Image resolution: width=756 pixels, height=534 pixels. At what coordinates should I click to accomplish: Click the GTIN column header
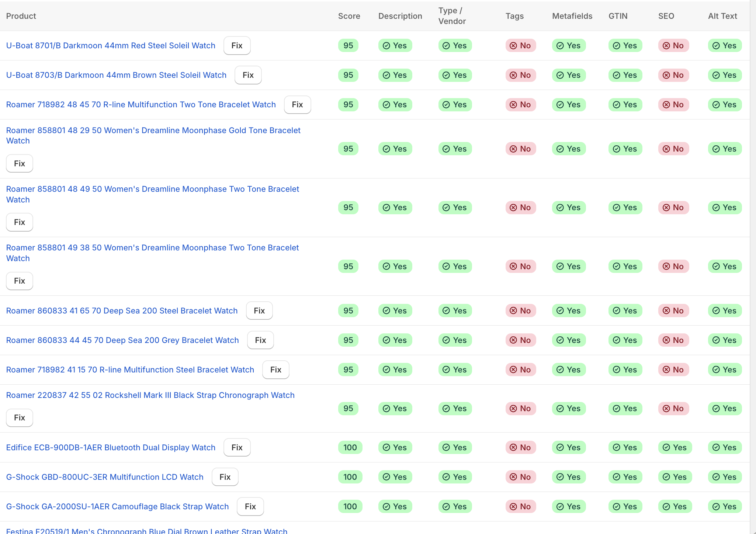click(x=618, y=16)
